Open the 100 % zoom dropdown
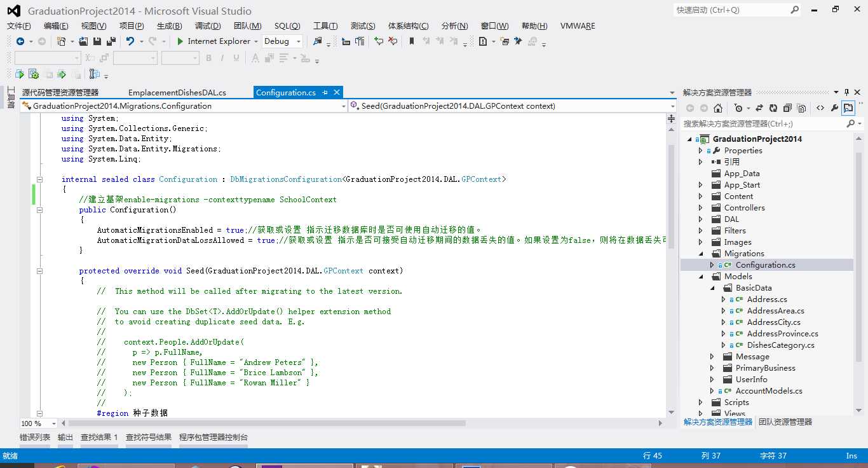This screenshot has height=468, width=868. click(x=53, y=423)
